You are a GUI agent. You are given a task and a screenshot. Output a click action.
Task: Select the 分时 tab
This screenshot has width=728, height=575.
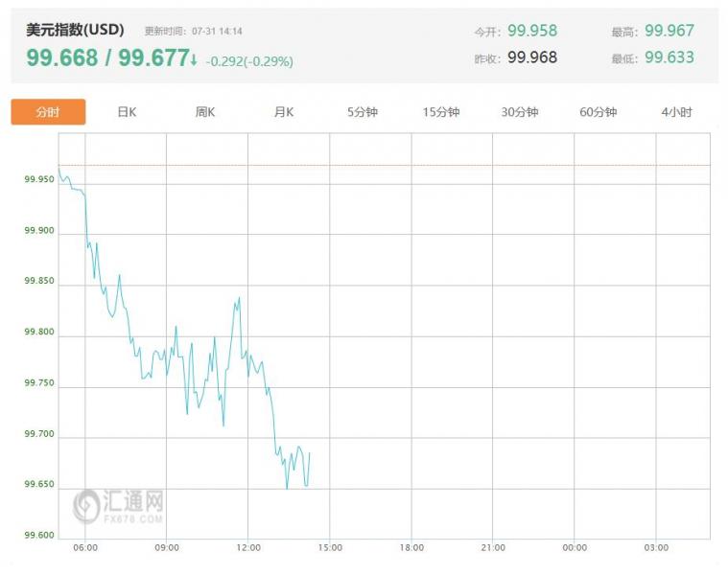(x=48, y=112)
